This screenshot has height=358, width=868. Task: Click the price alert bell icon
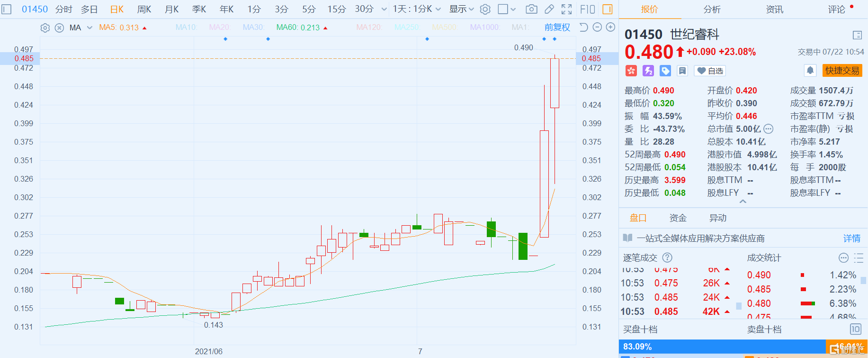[810, 71]
